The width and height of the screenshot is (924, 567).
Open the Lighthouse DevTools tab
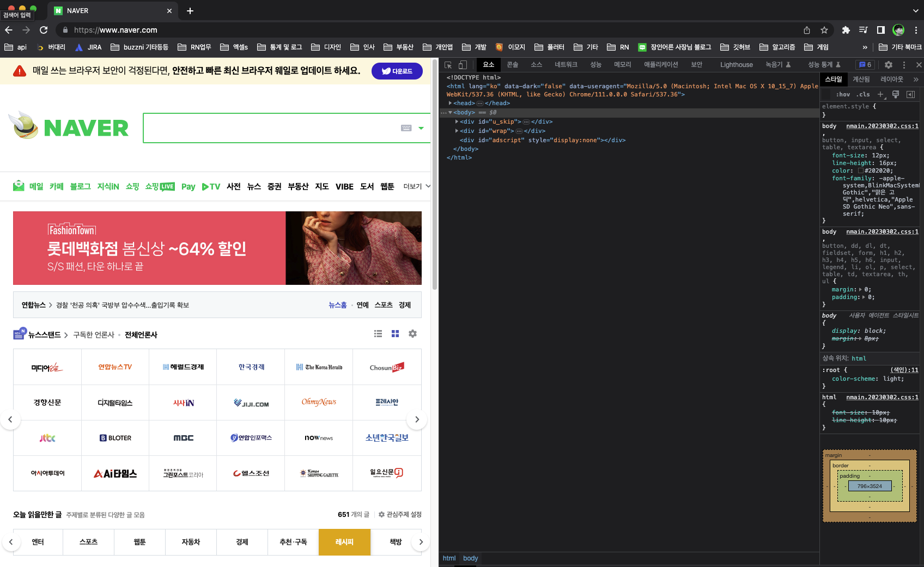(x=737, y=65)
